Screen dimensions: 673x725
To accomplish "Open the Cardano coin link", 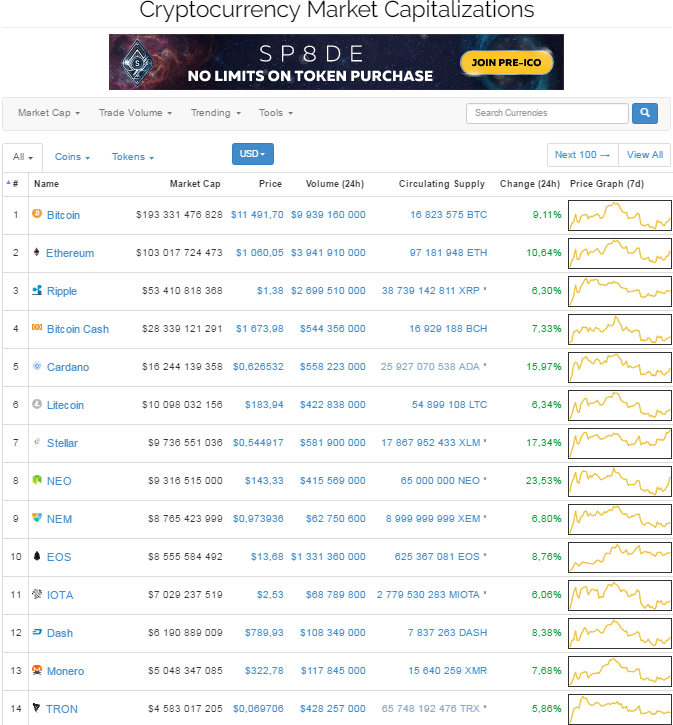I will pos(67,367).
